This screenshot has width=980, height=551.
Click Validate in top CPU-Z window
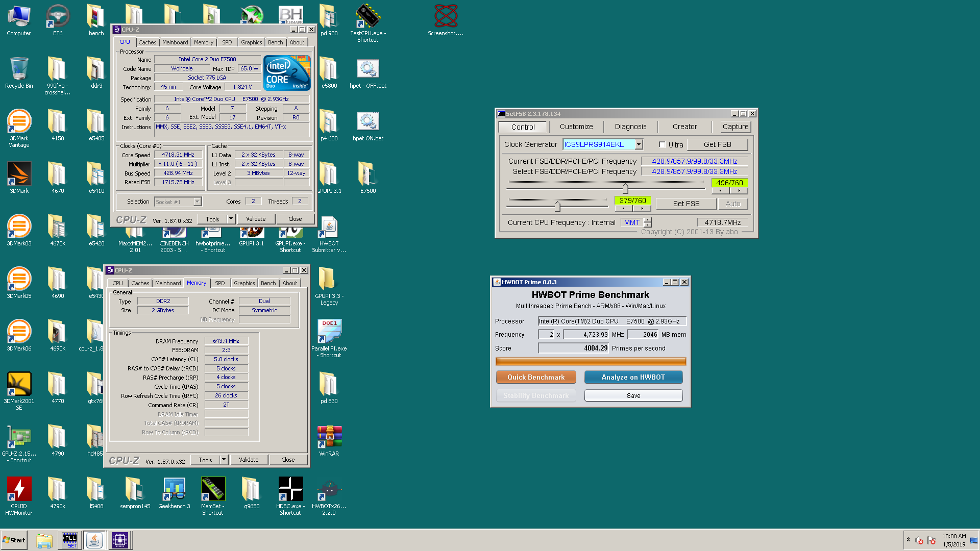pyautogui.click(x=256, y=219)
